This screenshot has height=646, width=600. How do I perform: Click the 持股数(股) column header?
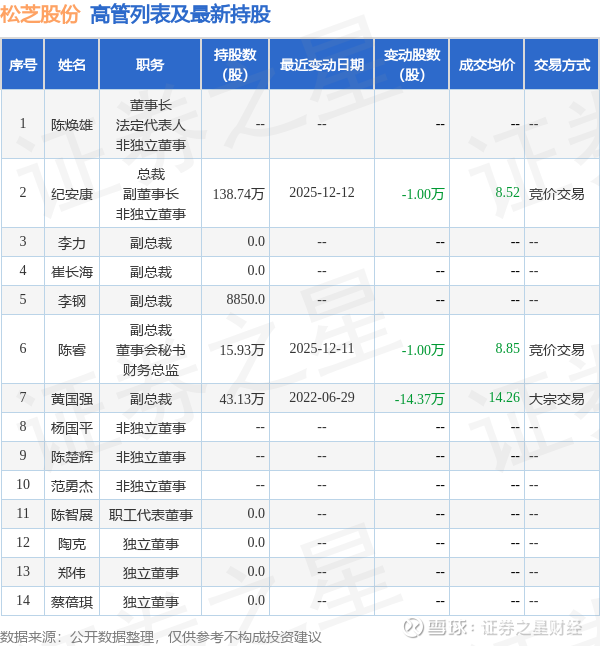[x=235, y=64]
